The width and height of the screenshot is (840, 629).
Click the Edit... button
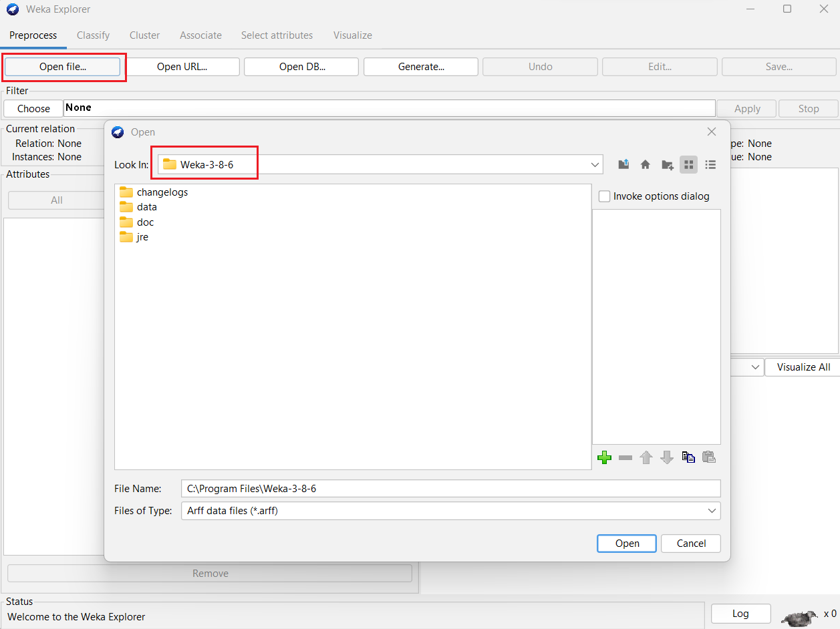(x=660, y=67)
